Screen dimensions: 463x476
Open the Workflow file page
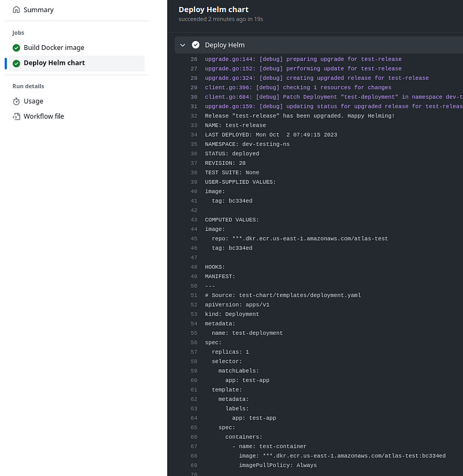(43, 116)
